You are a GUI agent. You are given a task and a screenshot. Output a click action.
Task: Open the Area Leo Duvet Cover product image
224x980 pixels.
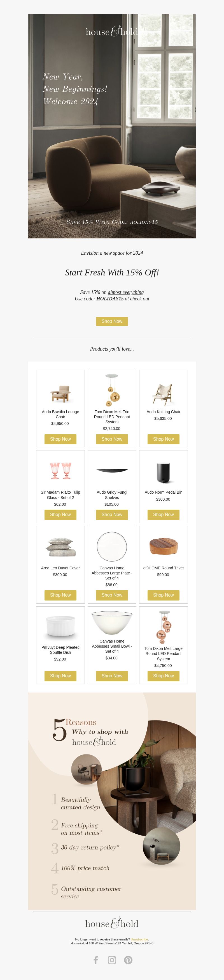click(60, 547)
